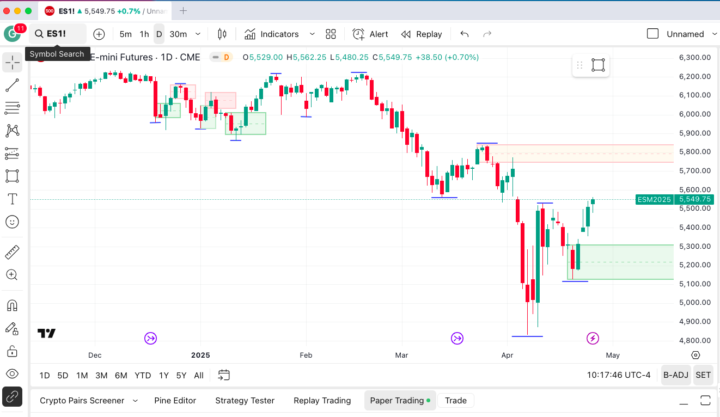Set chart range to 5Y
Screen dimensions: 720x417
(181, 375)
